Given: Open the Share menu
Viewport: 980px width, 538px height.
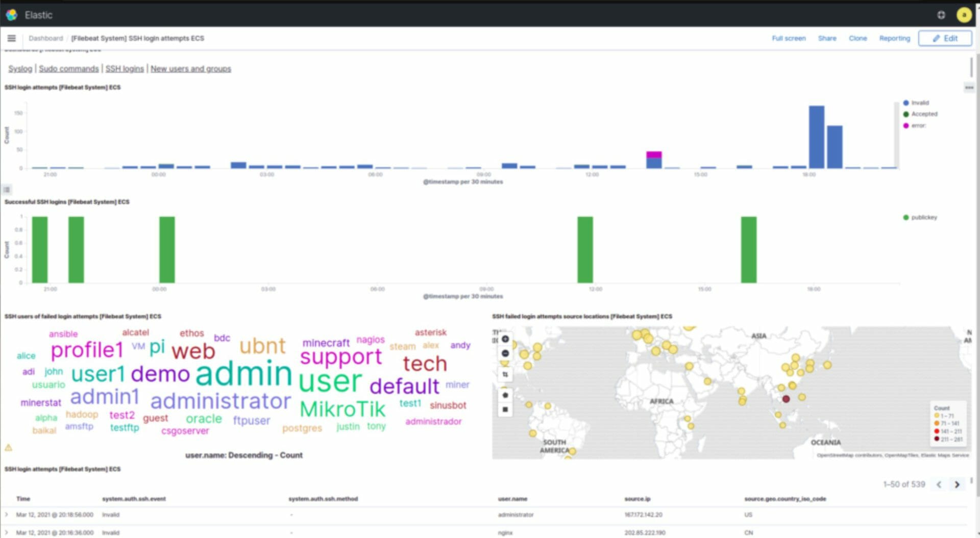Looking at the screenshot, I should (827, 38).
